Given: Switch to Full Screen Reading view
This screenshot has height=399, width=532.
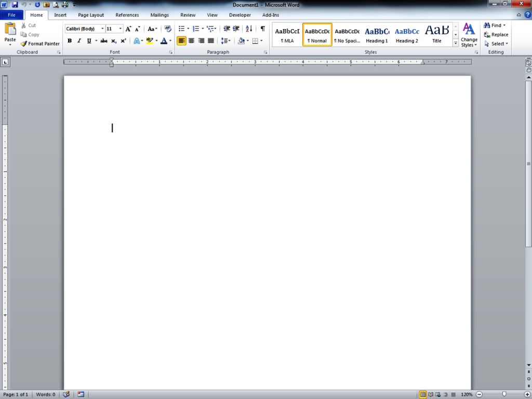Looking at the screenshot, I should click(431, 394).
